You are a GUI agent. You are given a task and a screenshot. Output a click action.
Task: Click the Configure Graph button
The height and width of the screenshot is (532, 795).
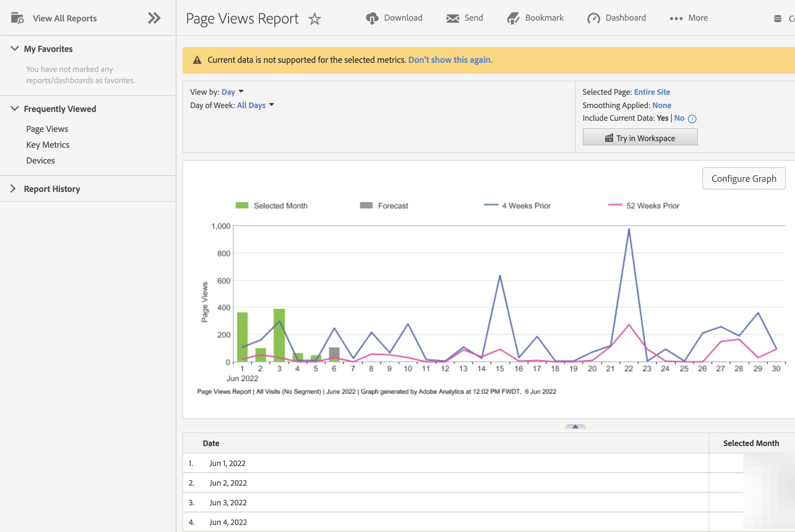tap(744, 177)
